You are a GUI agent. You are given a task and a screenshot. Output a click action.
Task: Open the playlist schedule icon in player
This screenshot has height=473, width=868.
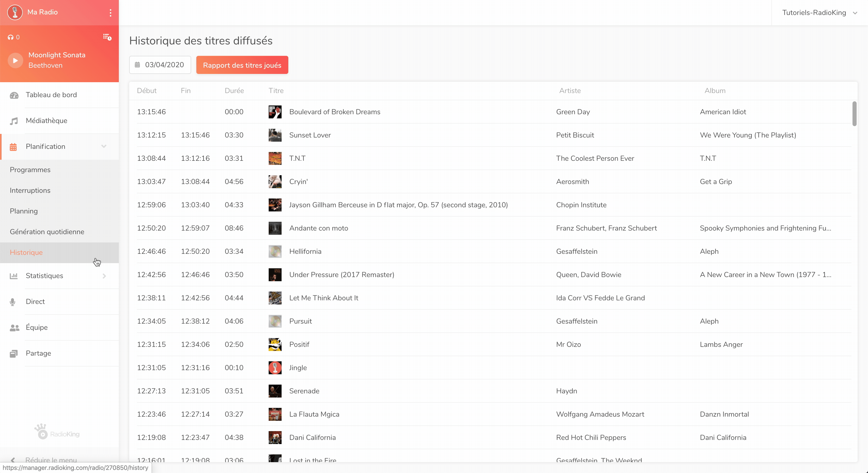click(107, 37)
